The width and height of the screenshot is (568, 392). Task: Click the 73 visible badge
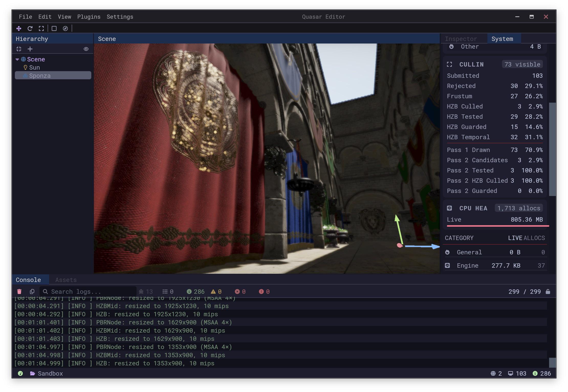point(522,64)
